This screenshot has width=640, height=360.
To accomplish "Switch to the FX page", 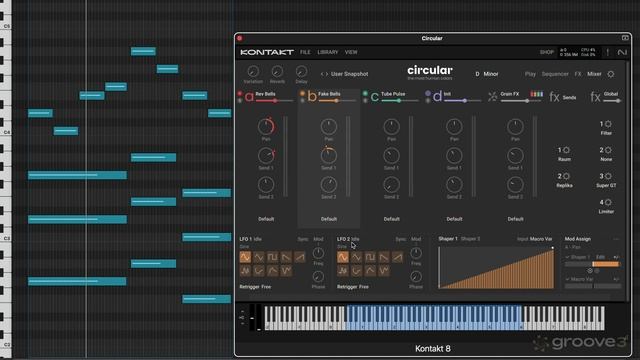I will pos(578,74).
